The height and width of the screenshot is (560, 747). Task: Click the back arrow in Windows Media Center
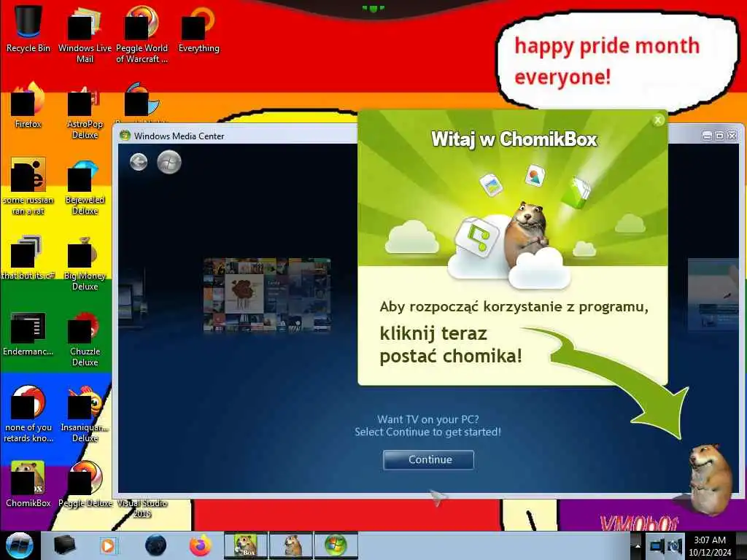tap(139, 162)
